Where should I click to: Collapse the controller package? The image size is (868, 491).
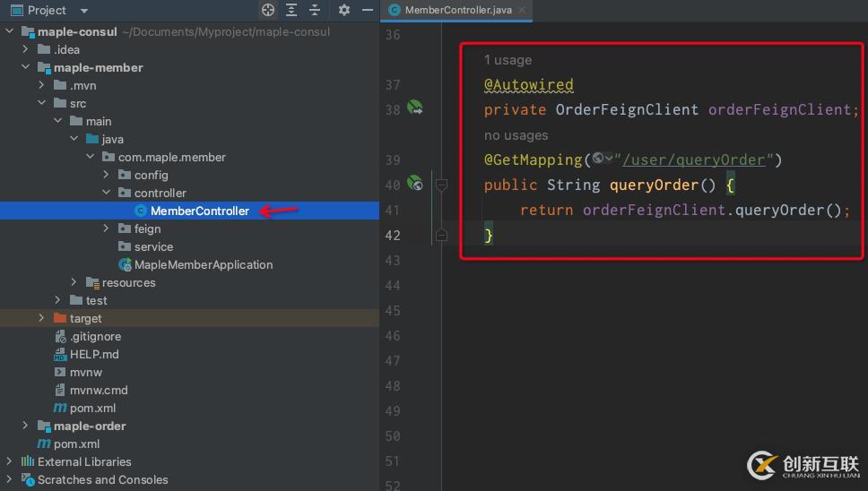(107, 193)
